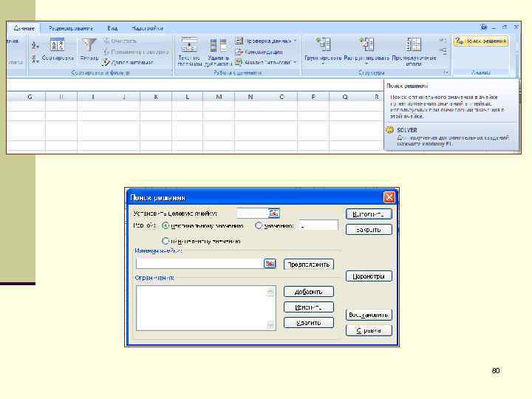
Task: Launch Поиск решения in the Анализ group
Action: coord(481,41)
